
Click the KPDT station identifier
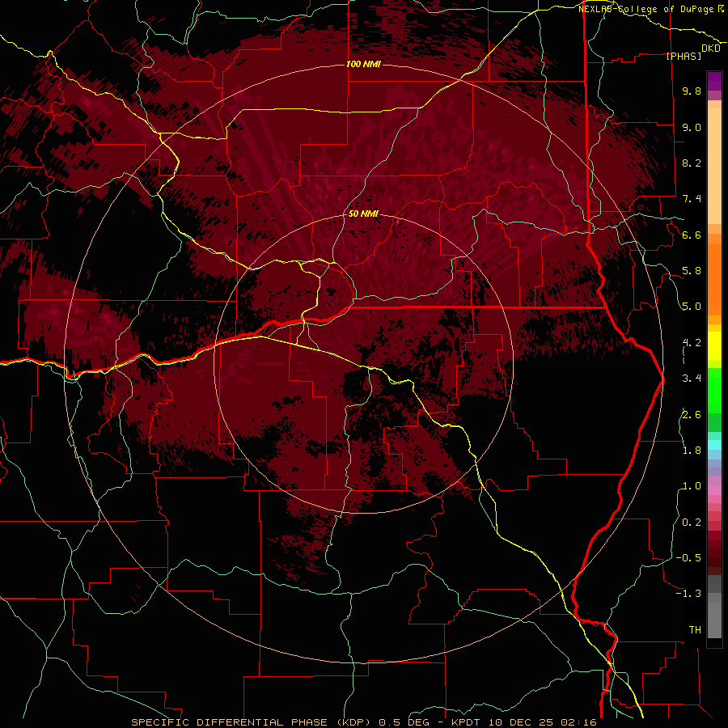(x=468, y=722)
